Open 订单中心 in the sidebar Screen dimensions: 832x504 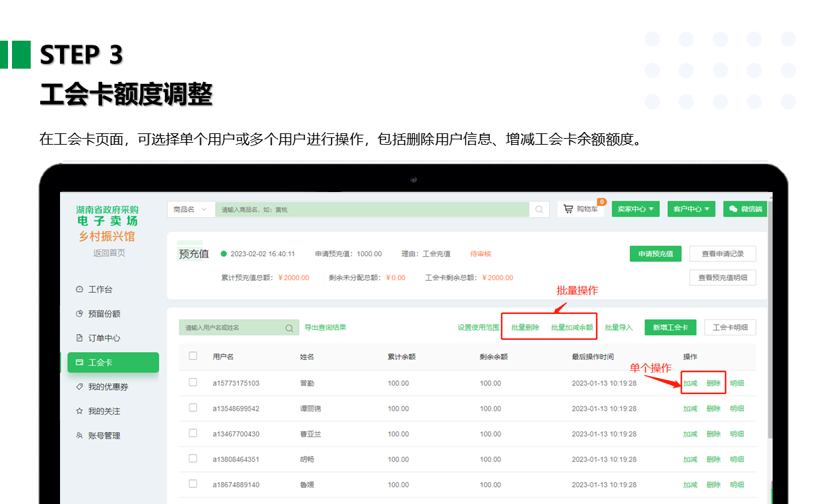click(x=104, y=338)
